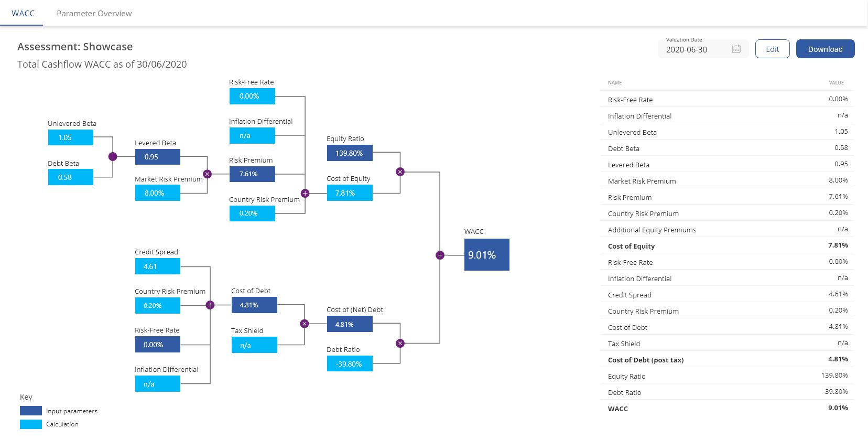
Task: Select the Cost of Equity row in table
Action: tap(727, 246)
